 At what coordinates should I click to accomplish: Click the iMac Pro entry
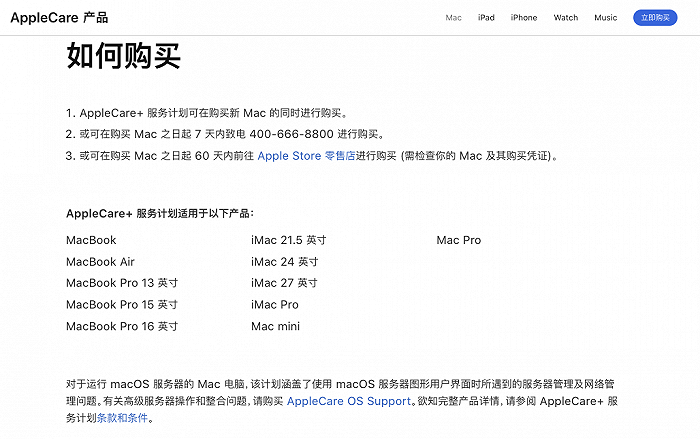pos(275,305)
